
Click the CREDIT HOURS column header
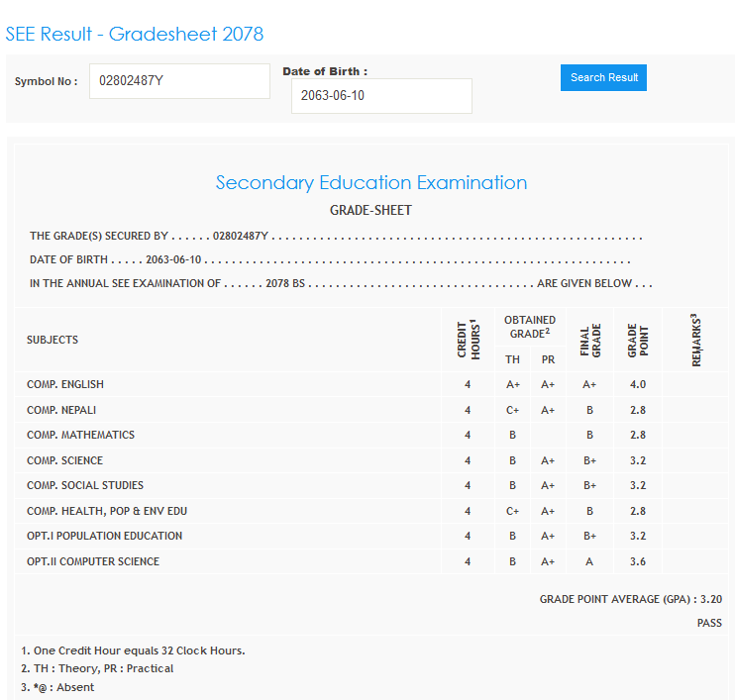coord(468,340)
